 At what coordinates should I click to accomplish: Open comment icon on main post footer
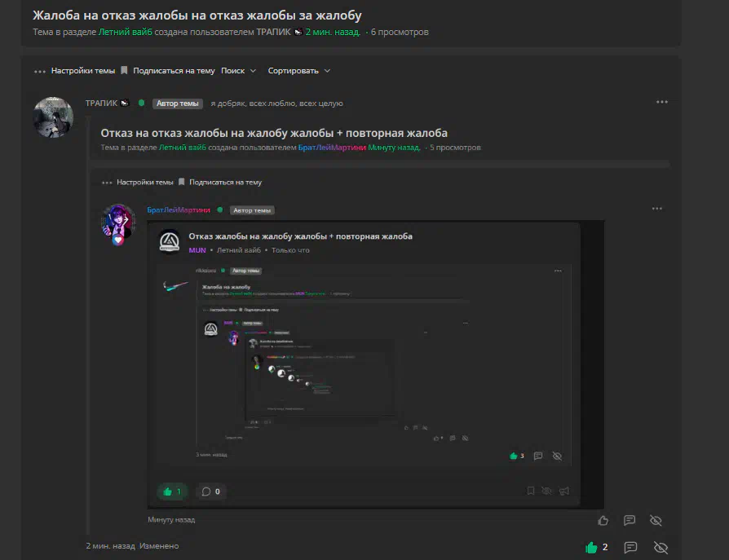[630, 548]
